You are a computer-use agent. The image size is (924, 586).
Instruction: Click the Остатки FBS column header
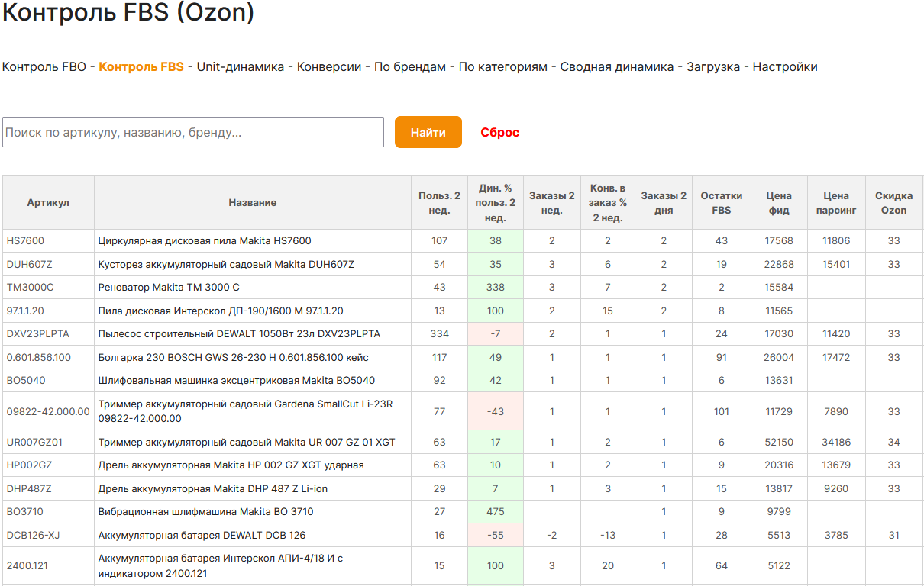pos(722,203)
